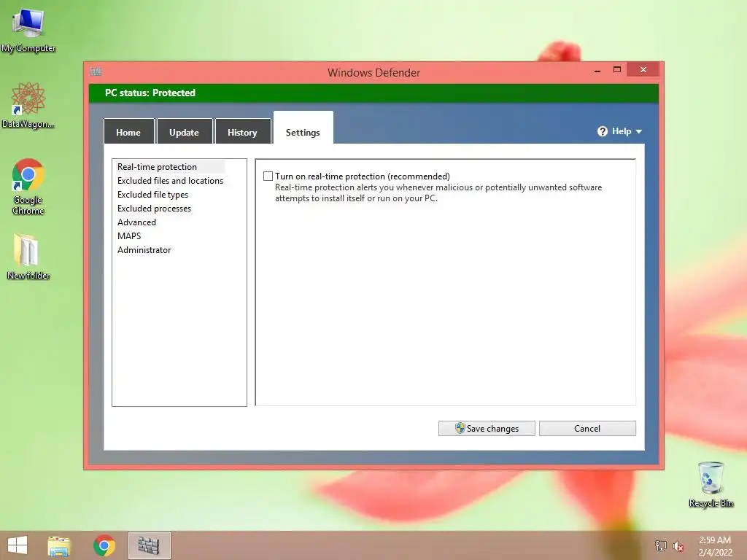Click the network tray icon
The height and width of the screenshot is (560, 747).
pos(661,546)
